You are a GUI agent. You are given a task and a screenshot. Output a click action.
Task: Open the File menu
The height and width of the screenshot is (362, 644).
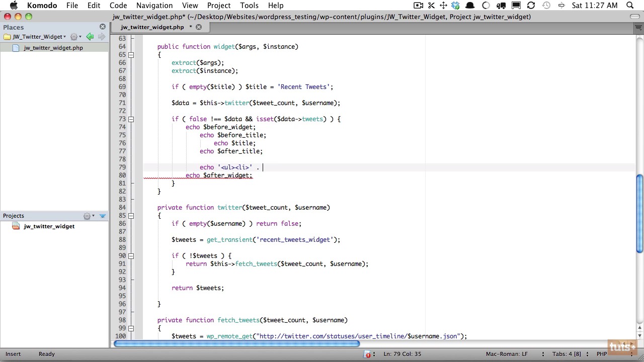click(72, 6)
